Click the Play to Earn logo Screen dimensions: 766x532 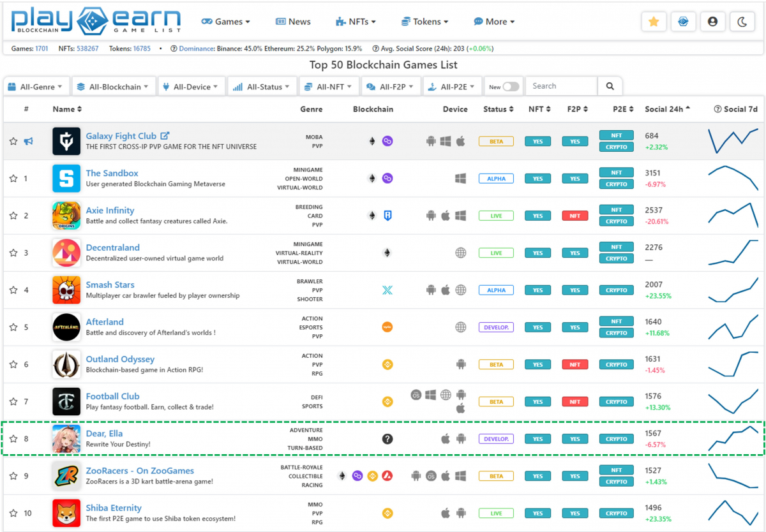[96, 21]
